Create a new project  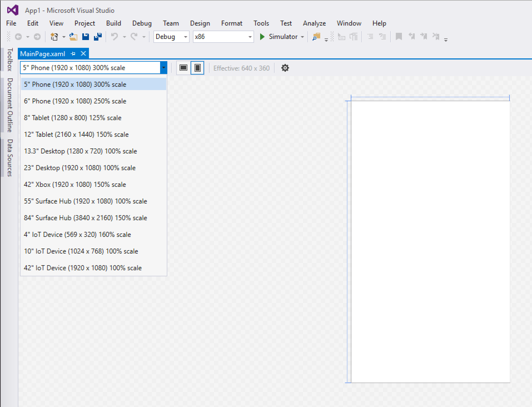(54, 36)
